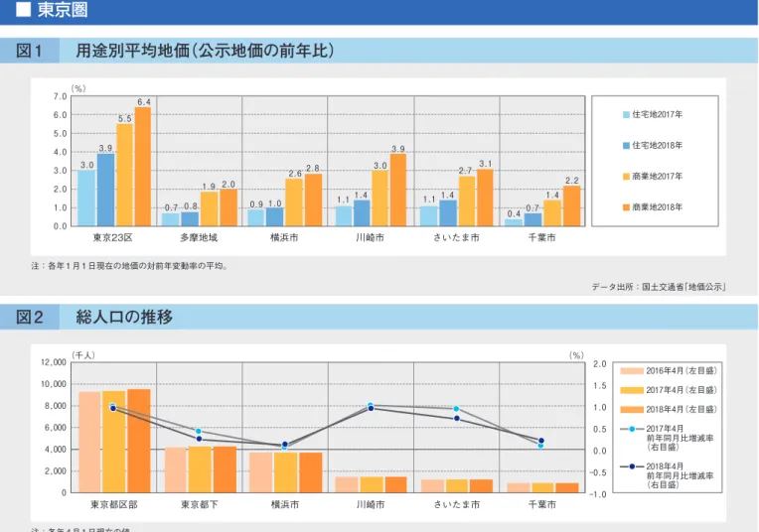Click the 商業地2017年 legend color square

click(626, 177)
